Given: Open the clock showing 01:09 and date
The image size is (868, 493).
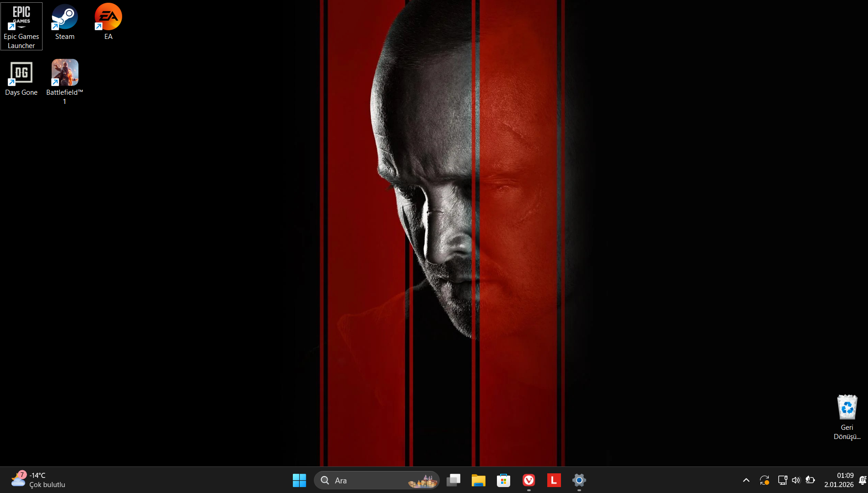Looking at the screenshot, I should 839,480.
